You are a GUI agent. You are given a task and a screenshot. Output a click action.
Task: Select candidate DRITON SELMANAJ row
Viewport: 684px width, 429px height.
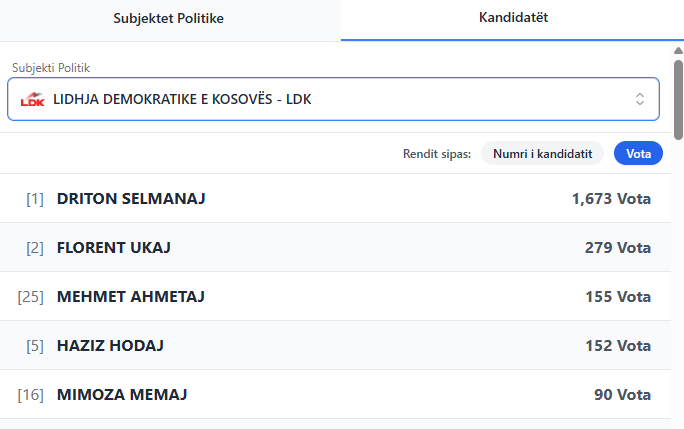pyautogui.click(x=131, y=198)
